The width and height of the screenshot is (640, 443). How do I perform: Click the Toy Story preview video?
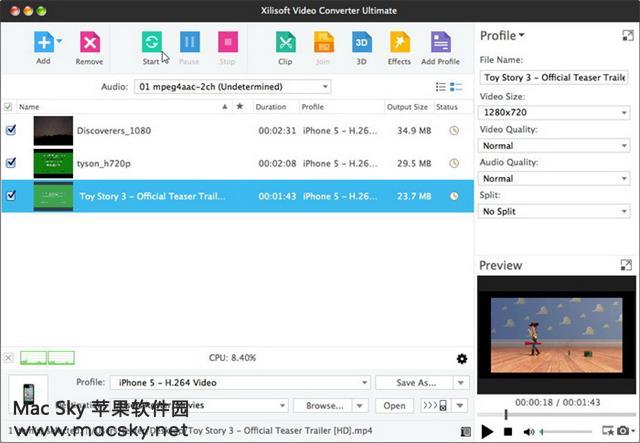(556, 335)
